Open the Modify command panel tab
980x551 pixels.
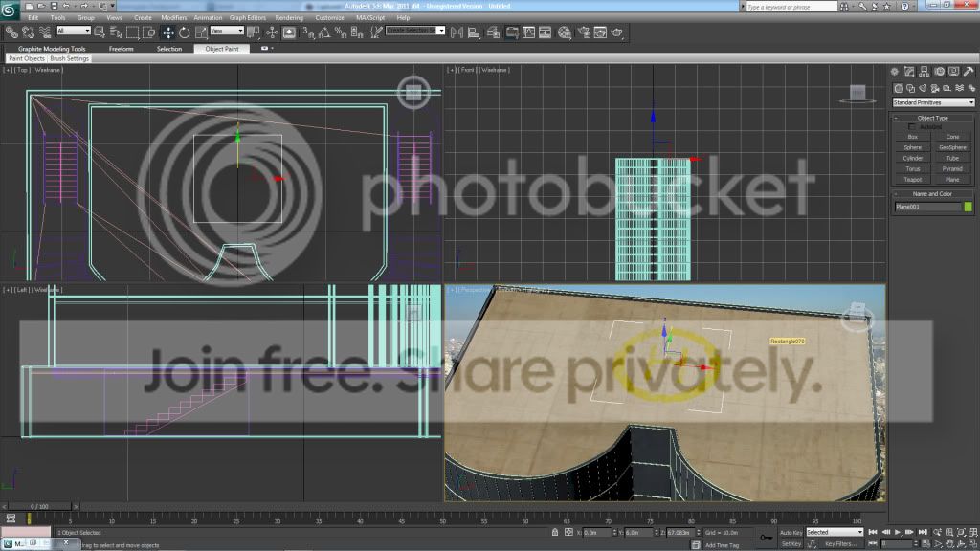(909, 72)
